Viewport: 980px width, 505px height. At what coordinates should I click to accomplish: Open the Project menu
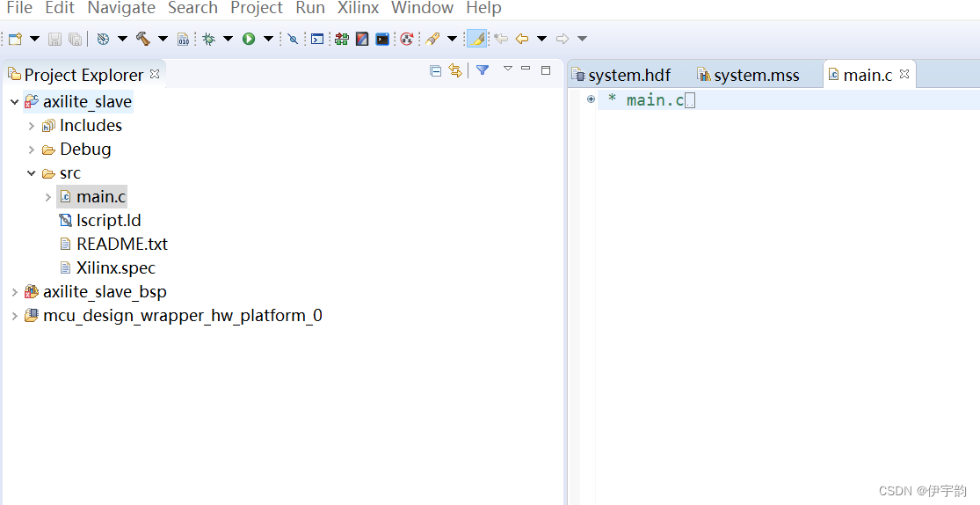coord(257,8)
